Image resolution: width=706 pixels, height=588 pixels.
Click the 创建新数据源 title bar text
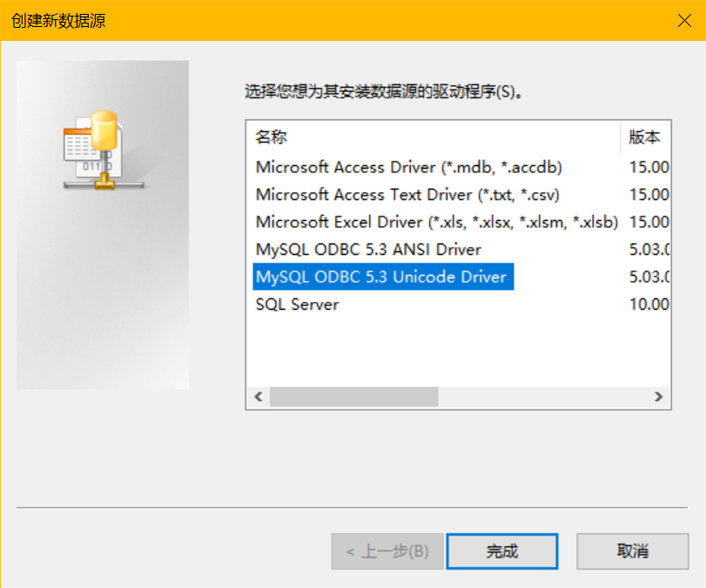pyautogui.click(x=59, y=21)
